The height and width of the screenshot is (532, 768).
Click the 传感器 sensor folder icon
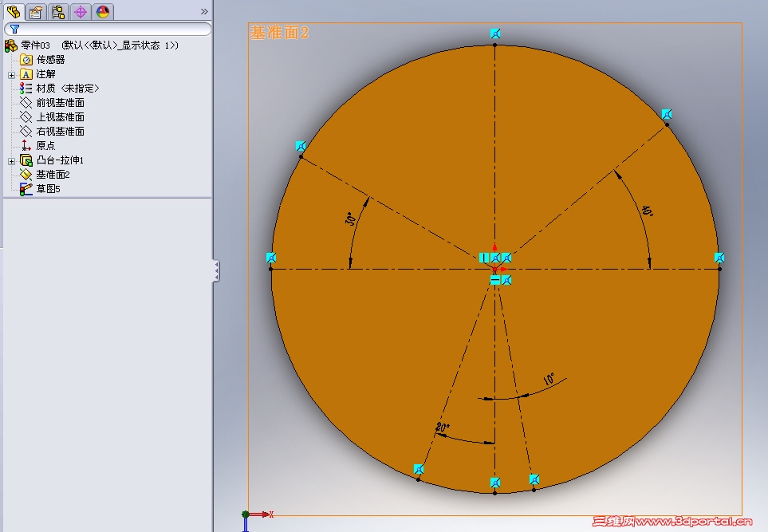click(26, 60)
